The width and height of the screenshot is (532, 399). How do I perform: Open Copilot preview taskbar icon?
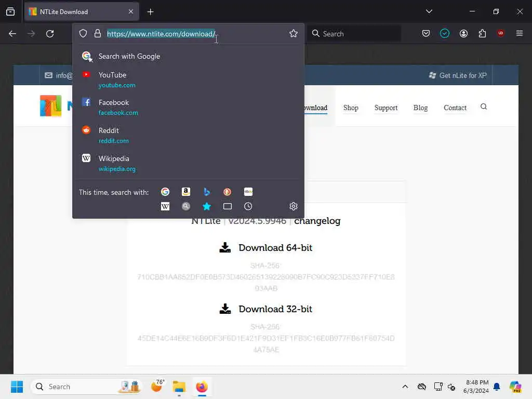point(515,387)
